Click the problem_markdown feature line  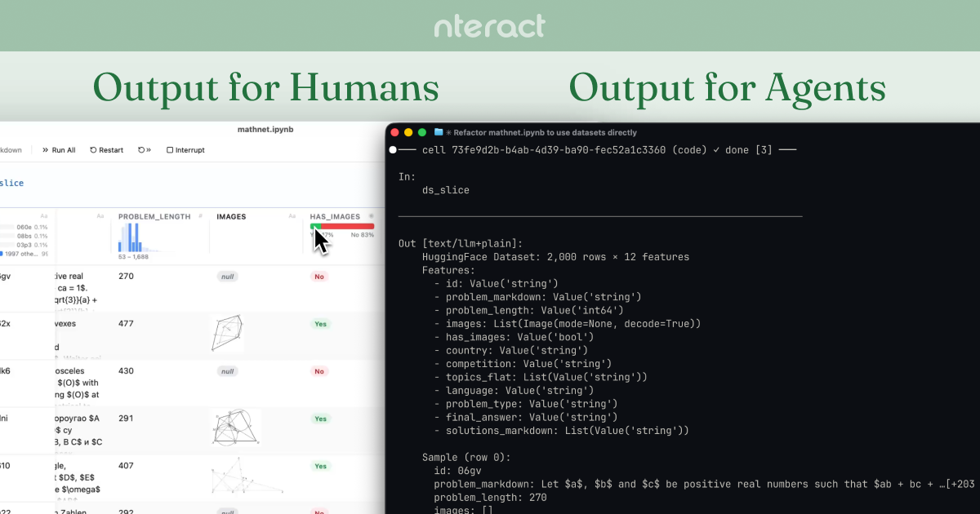click(537, 297)
